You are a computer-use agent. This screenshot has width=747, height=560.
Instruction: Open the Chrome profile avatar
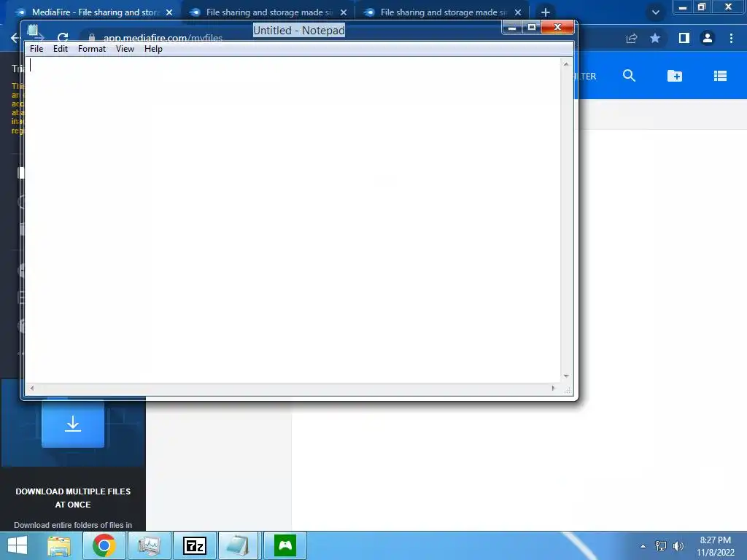tap(708, 38)
